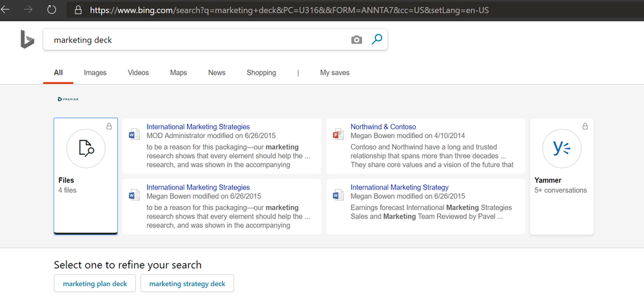
Task: Refine search with marketing strategy deck
Action: pos(188,284)
